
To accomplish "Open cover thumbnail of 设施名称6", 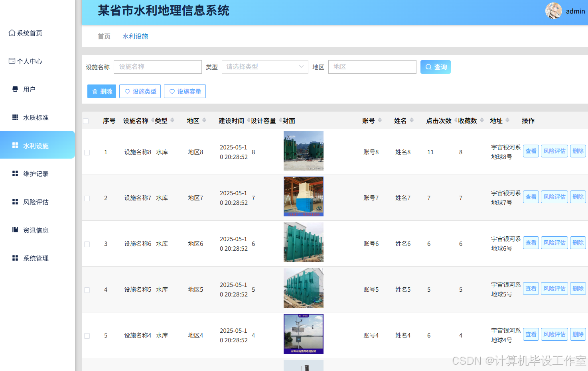I will (x=304, y=242).
